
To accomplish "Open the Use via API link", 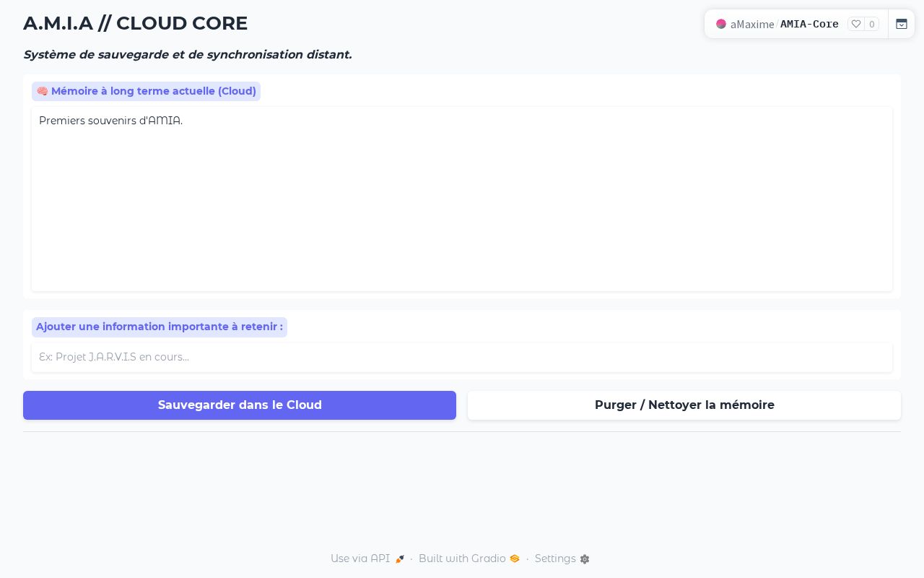I will 367,558.
